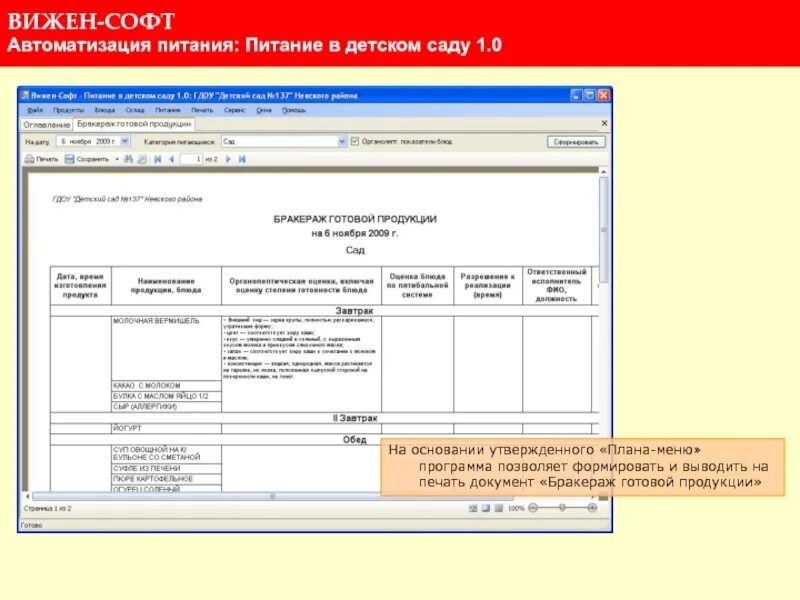Click the БУЛКА С МАСЛОМ ЯЙЦО 1/2 row
This screenshot has height=600, width=800.
coord(166,396)
